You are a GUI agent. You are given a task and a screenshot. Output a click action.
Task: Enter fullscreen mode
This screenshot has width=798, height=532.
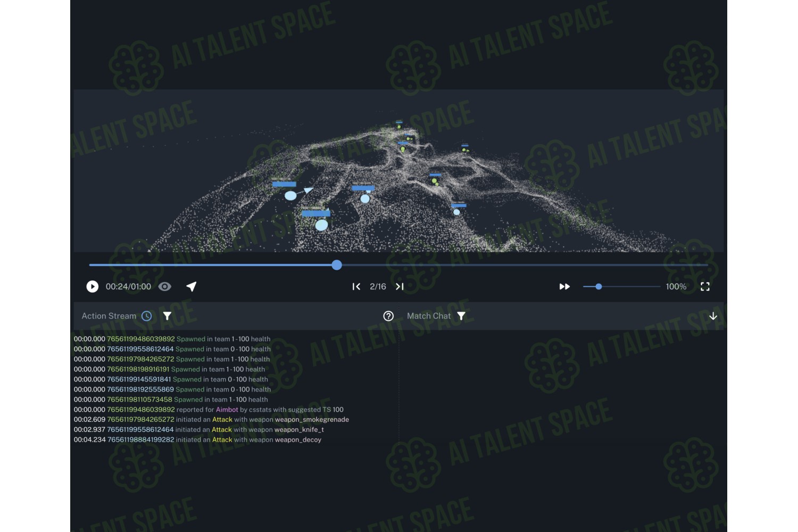705,287
